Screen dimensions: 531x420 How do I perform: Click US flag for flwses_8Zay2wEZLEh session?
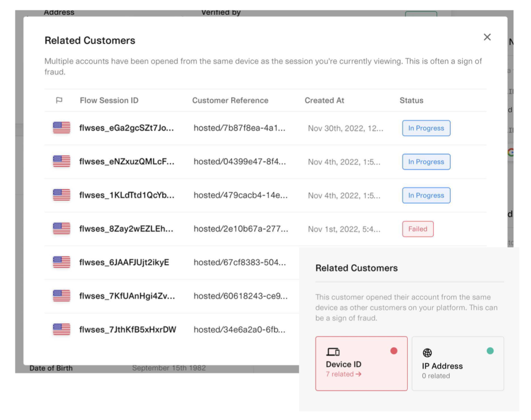coord(61,228)
